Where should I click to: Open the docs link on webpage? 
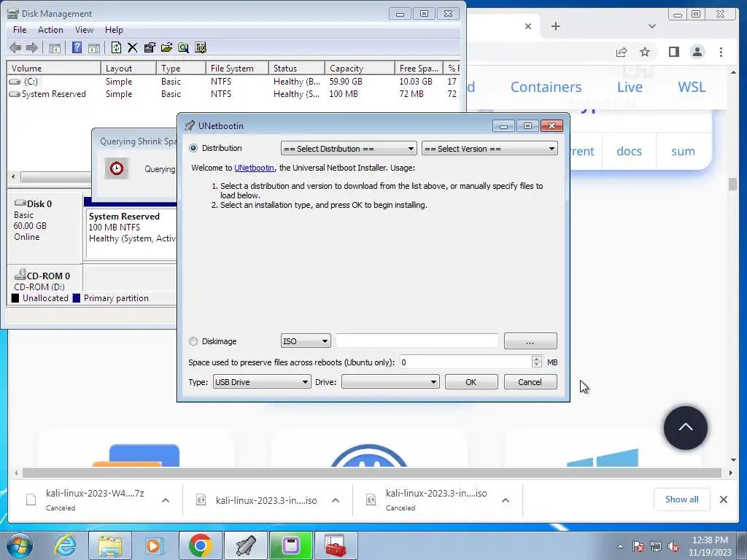pyautogui.click(x=629, y=151)
